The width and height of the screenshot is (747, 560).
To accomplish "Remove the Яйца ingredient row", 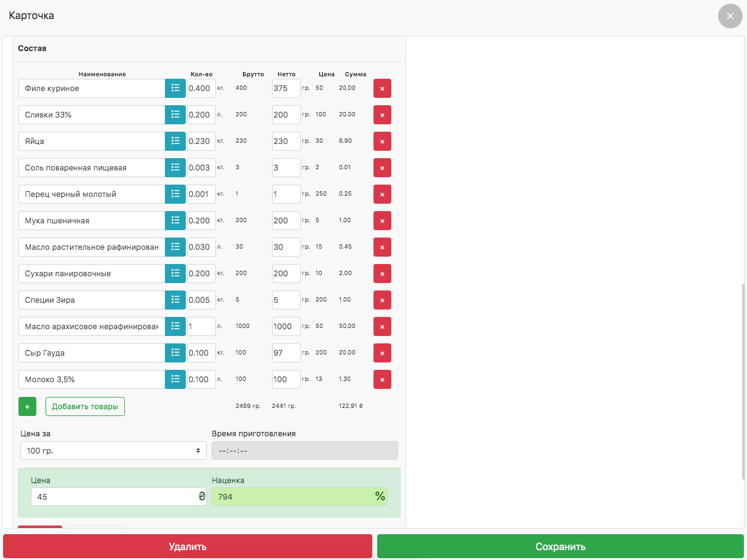I will click(382, 141).
